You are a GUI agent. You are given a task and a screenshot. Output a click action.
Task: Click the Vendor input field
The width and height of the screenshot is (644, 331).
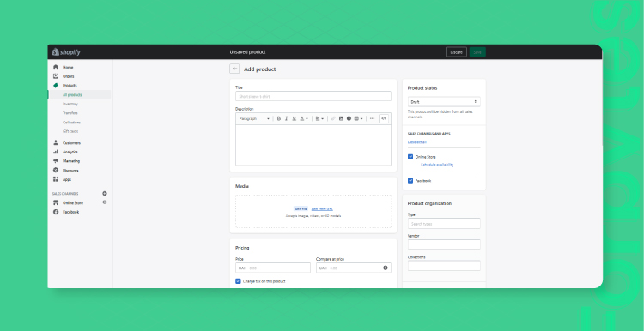(x=444, y=244)
